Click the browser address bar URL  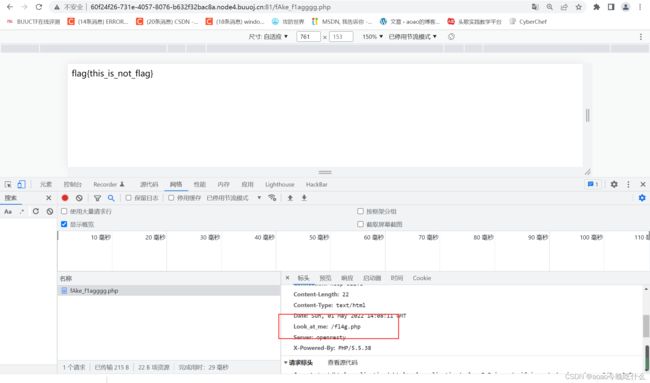tap(211, 7)
